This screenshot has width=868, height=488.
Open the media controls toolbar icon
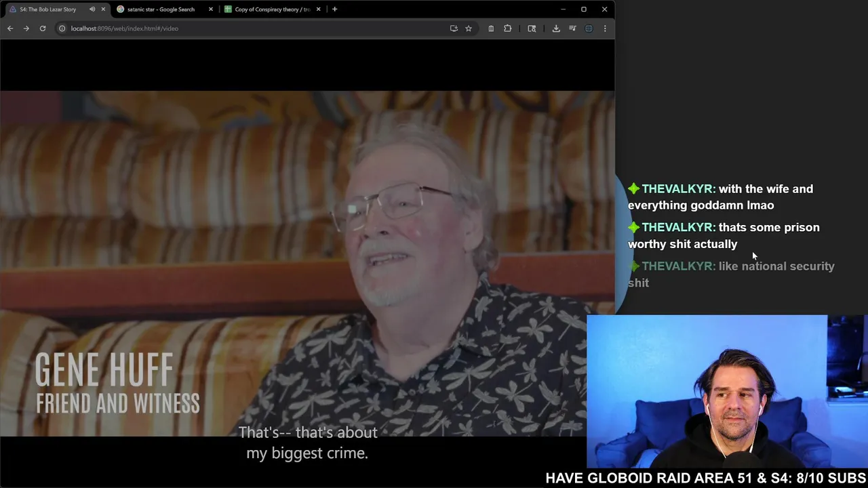coord(572,28)
